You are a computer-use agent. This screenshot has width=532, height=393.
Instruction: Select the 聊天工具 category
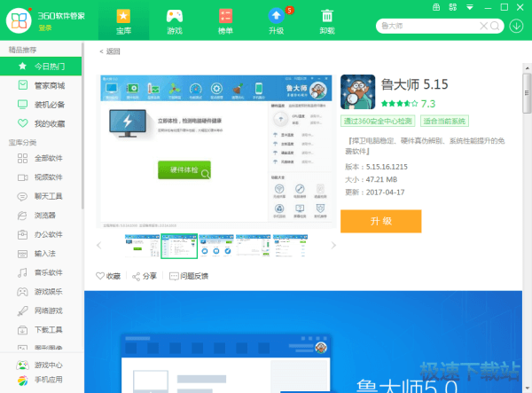[41, 196]
